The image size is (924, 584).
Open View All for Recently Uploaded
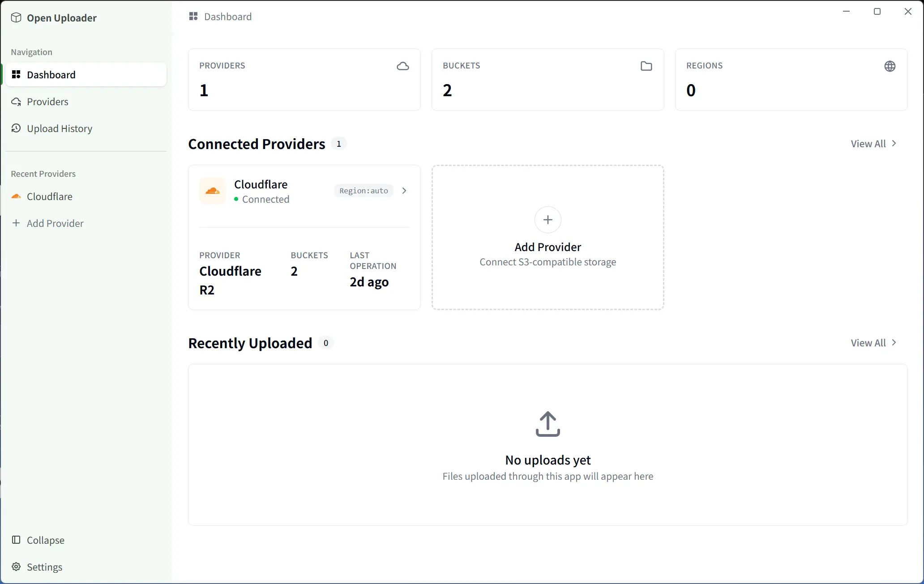click(873, 343)
